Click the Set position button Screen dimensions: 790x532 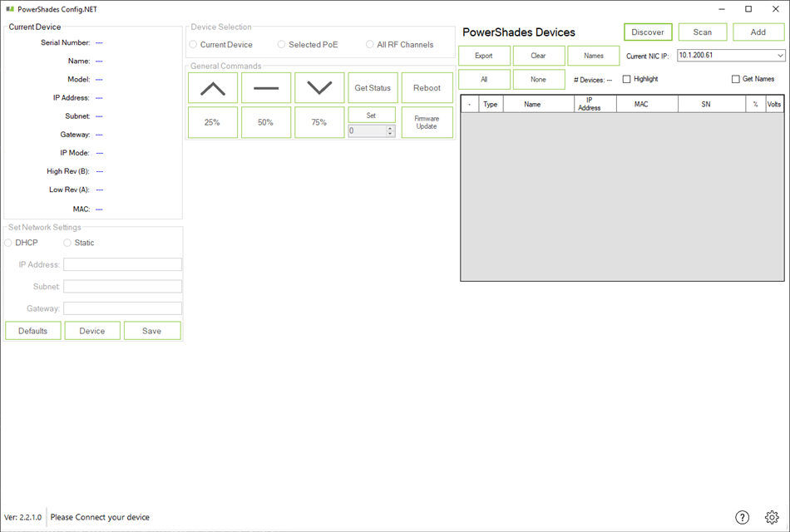[372, 116]
